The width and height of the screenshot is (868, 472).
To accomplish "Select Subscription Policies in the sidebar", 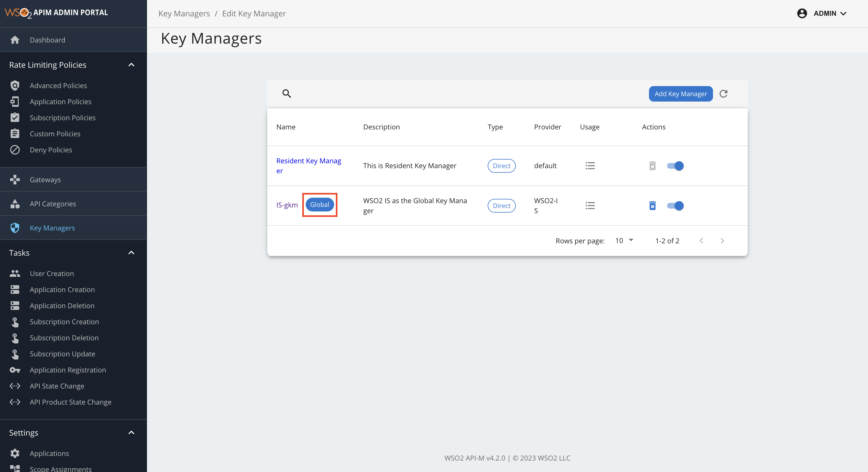I will [x=62, y=118].
